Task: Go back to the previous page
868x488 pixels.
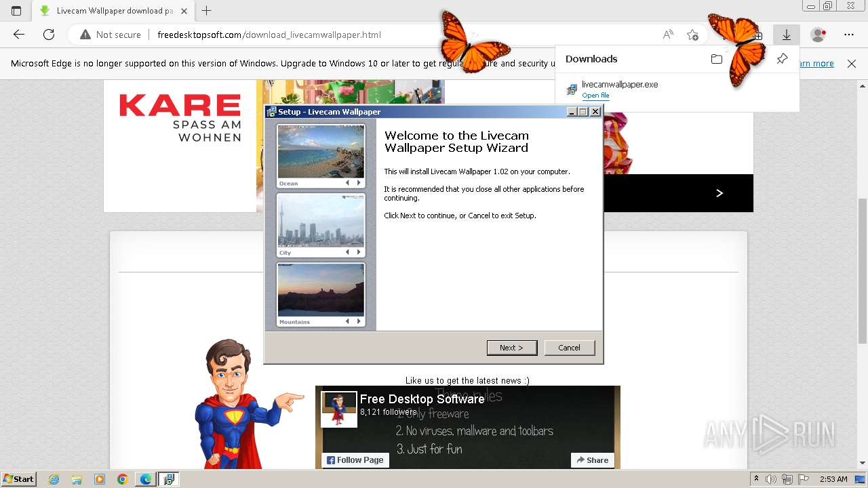Action: point(19,35)
